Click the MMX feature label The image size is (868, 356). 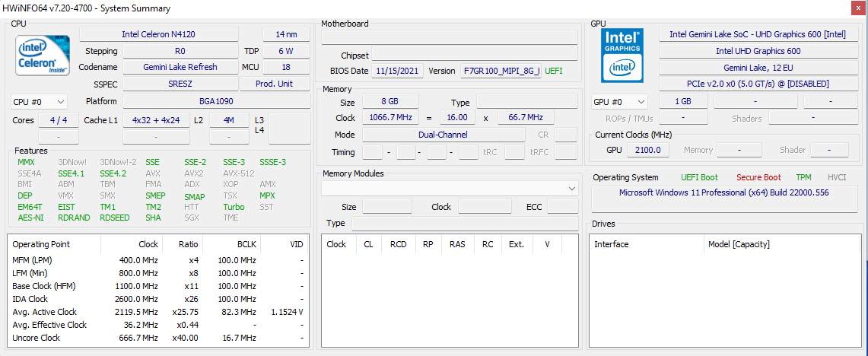point(26,162)
